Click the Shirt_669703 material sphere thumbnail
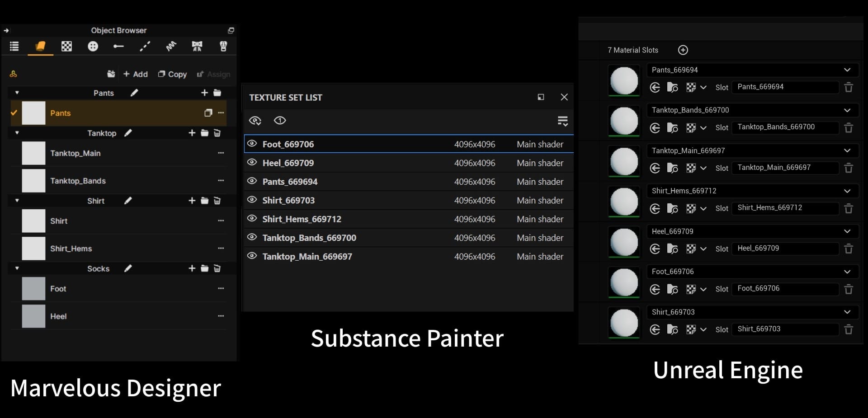868x418 pixels. pos(624,323)
